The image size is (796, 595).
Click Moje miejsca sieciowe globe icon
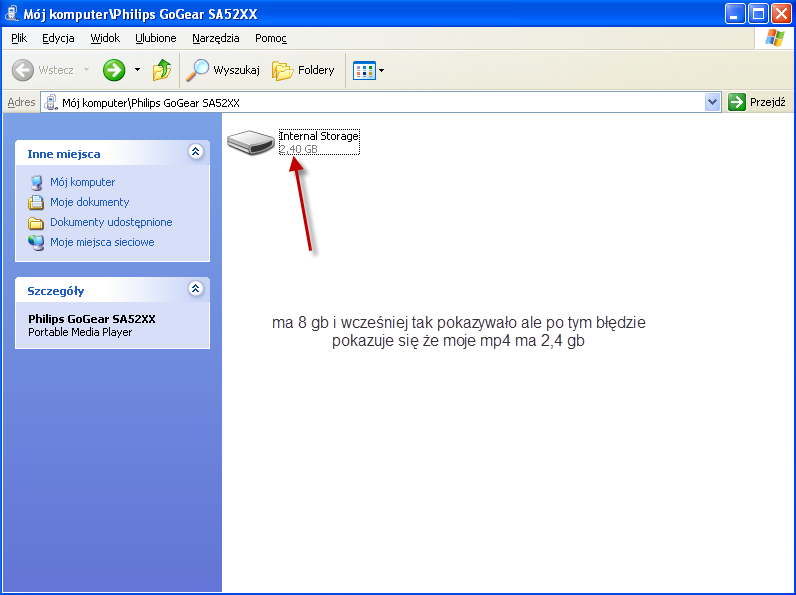point(36,243)
